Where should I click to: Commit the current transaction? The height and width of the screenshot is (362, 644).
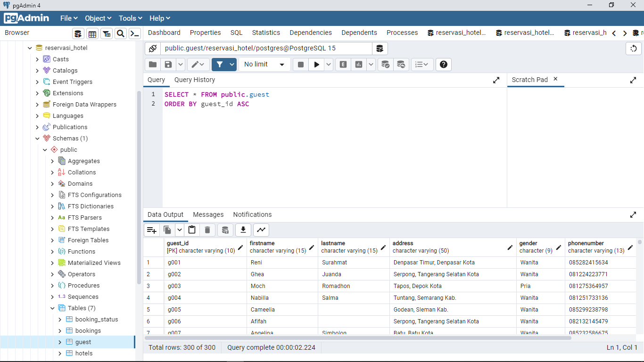[x=385, y=64]
